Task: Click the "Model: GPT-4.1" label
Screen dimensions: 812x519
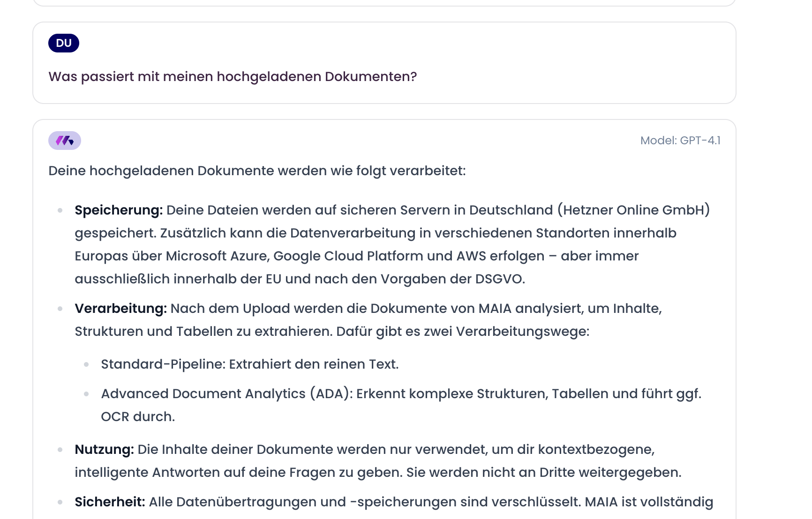Action: click(x=680, y=141)
